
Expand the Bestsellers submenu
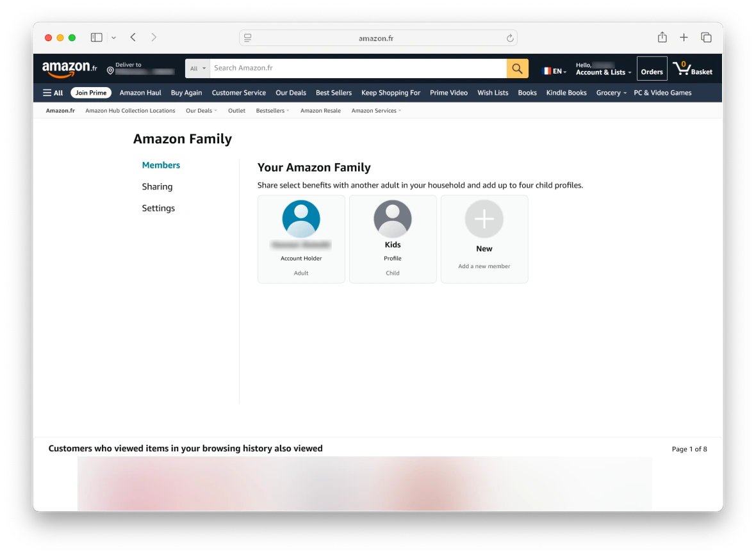pyautogui.click(x=272, y=111)
